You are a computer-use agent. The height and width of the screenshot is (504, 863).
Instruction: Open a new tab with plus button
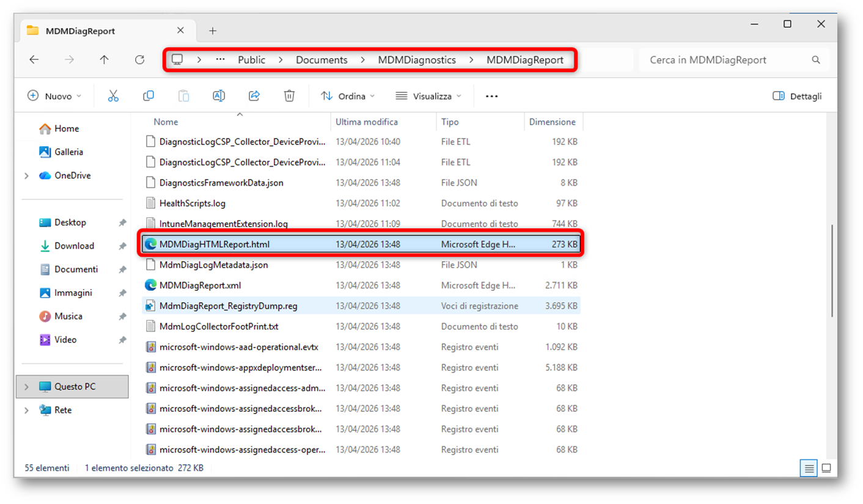point(213,31)
